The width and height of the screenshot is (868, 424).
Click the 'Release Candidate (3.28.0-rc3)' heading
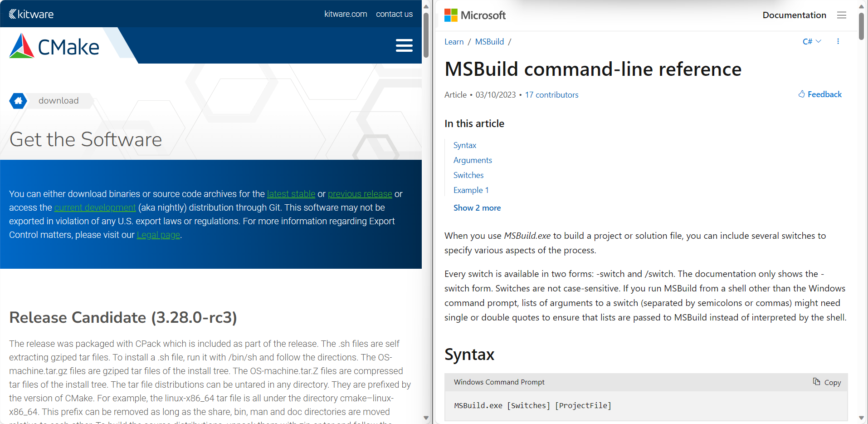(123, 317)
